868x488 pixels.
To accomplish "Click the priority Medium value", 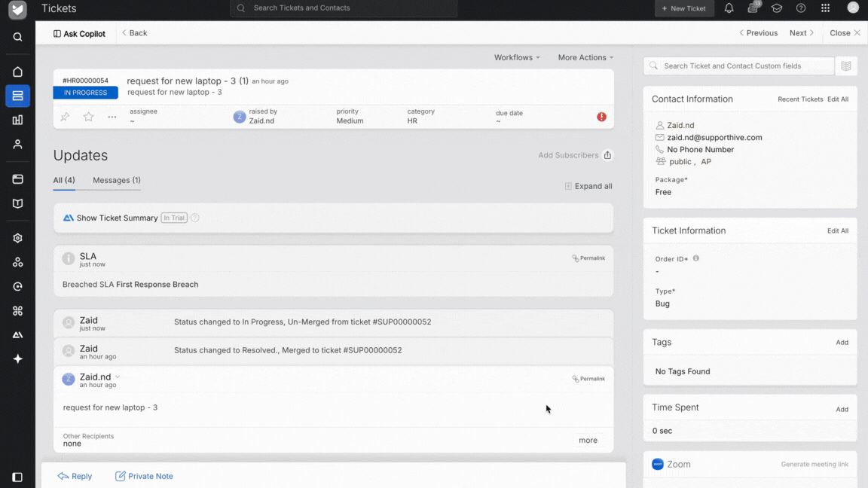I will point(350,120).
